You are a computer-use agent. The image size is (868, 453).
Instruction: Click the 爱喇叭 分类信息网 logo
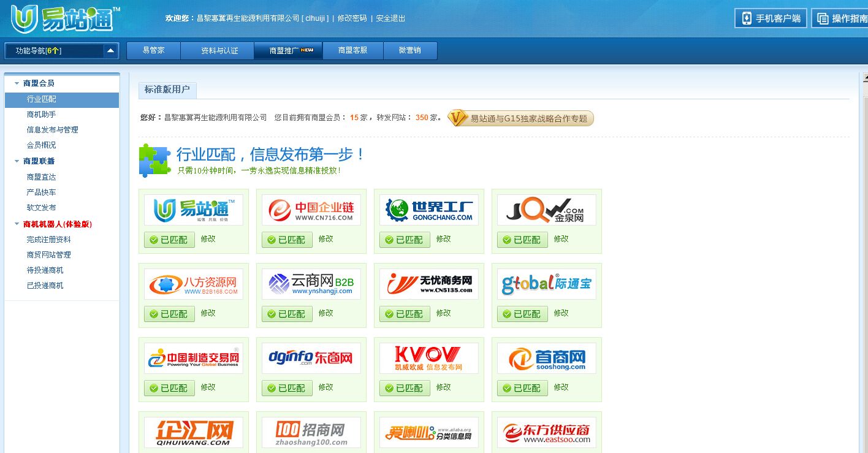pyautogui.click(x=429, y=433)
